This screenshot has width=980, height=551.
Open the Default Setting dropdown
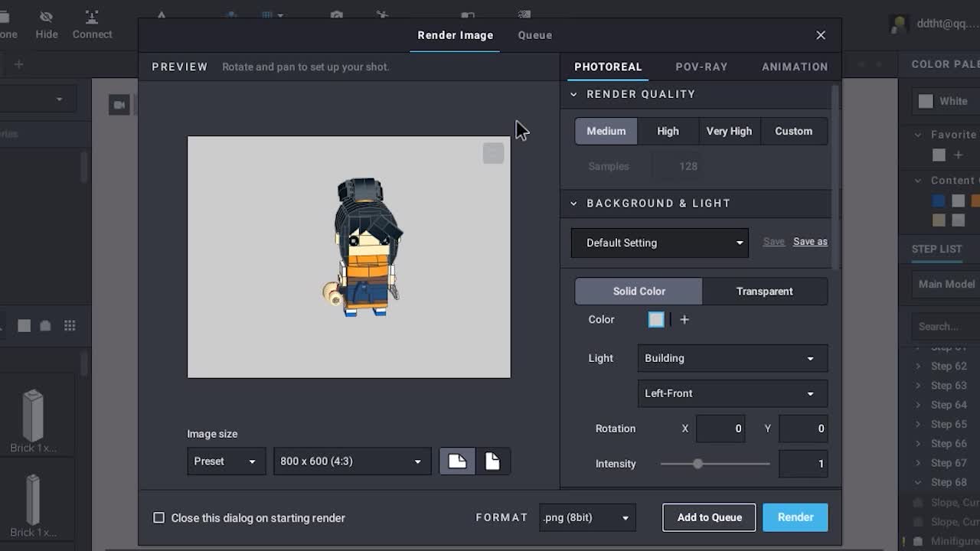(x=660, y=243)
